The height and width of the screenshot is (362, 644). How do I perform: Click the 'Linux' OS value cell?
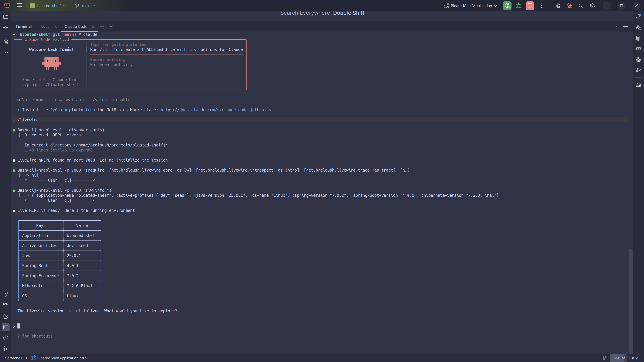pos(72,296)
